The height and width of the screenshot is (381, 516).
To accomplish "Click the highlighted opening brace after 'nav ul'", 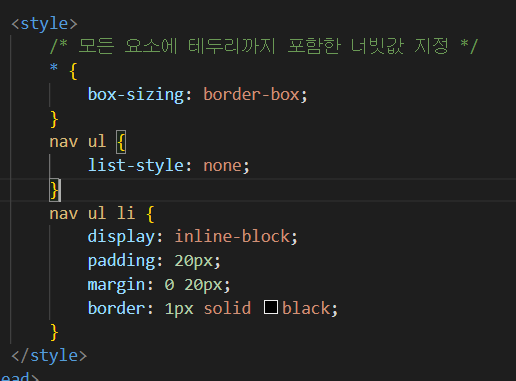I will [121, 142].
